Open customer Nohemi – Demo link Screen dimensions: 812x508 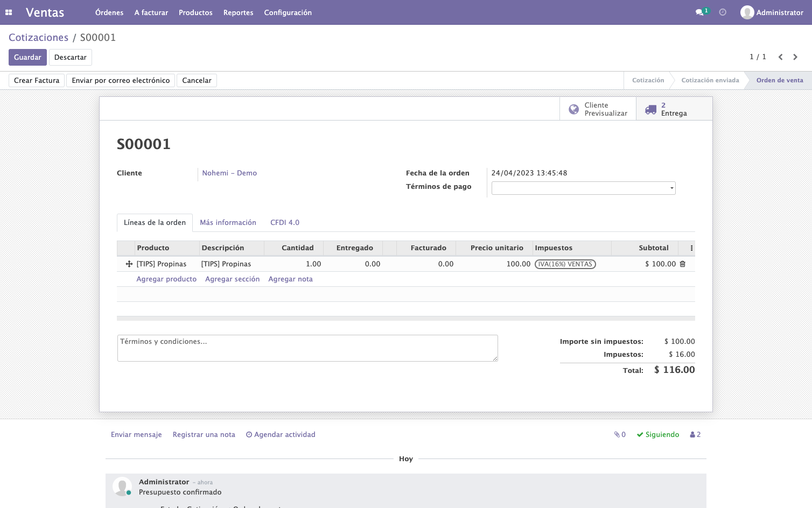point(229,173)
